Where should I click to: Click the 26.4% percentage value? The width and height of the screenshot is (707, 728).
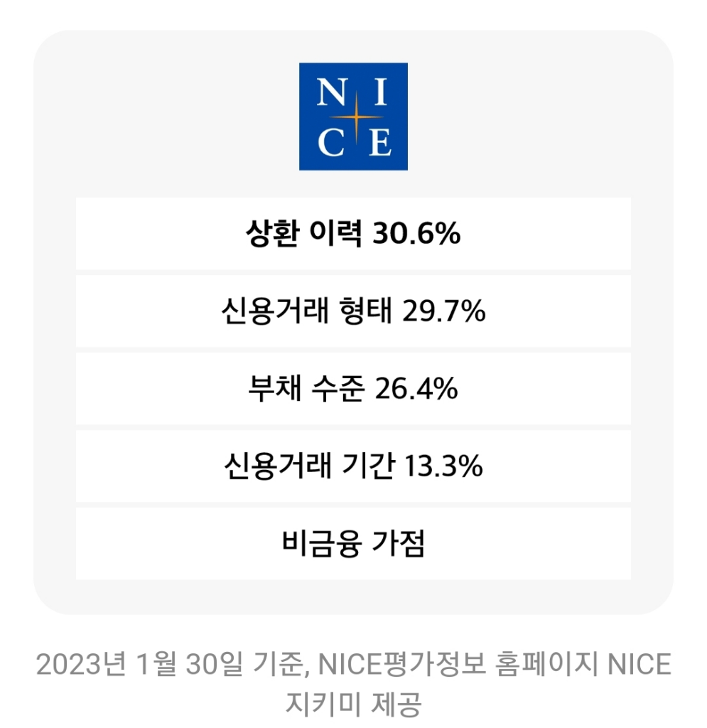(416, 388)
